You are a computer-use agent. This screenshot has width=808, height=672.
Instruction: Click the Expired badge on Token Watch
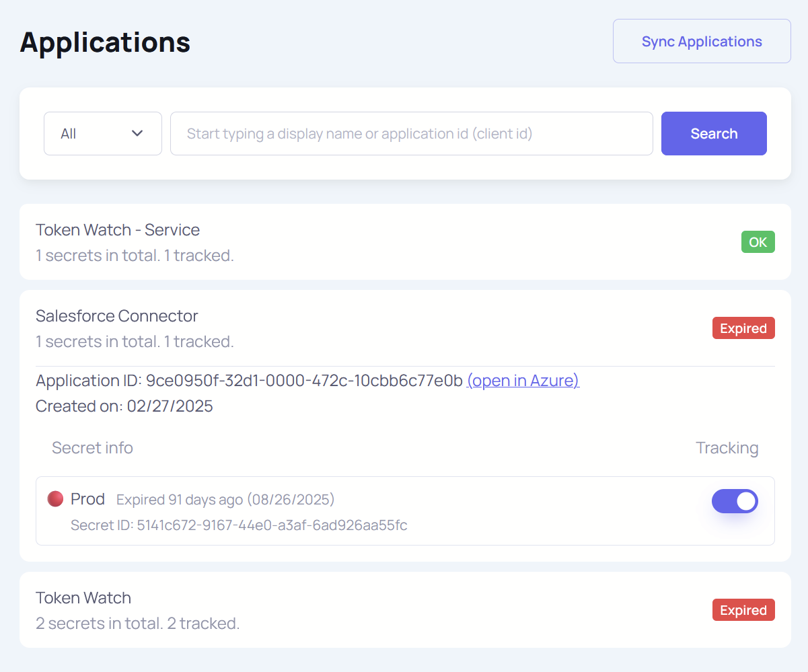(743, 610)
